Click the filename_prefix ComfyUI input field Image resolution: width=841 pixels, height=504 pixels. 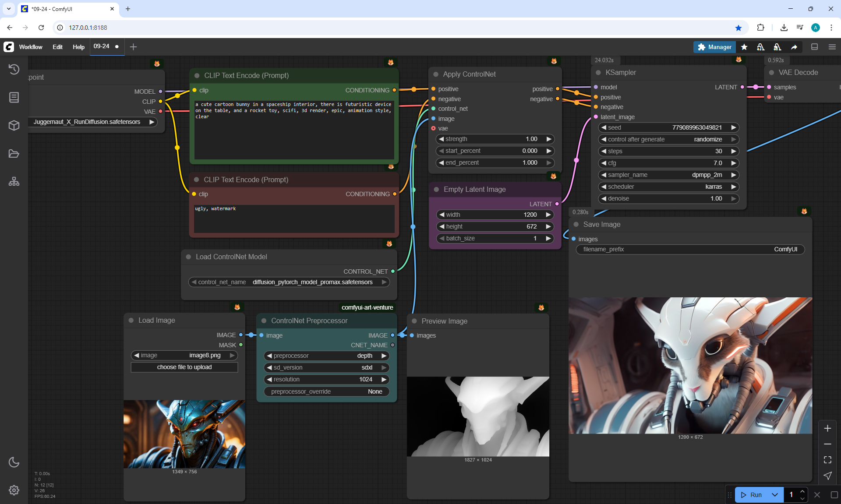tap(690, 249)
